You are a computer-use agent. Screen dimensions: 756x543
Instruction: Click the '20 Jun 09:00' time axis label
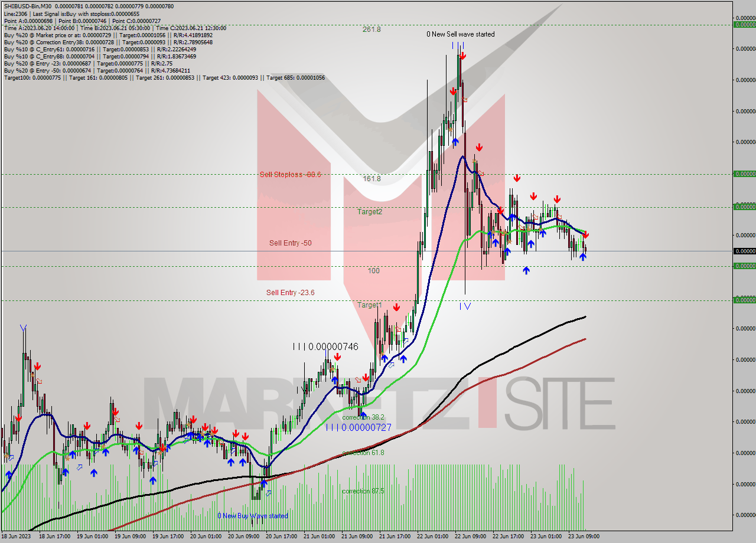click(243, 537)
